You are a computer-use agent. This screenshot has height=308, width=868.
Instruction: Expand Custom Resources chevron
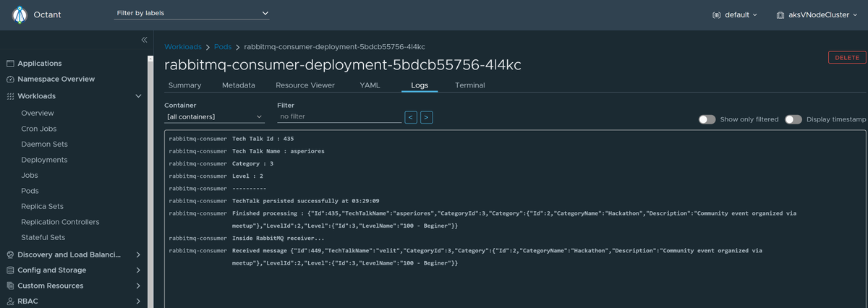pos(138,286)
